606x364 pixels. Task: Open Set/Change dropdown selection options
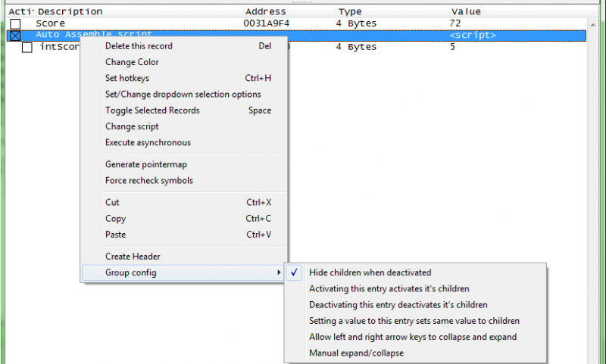click(184, 95)
